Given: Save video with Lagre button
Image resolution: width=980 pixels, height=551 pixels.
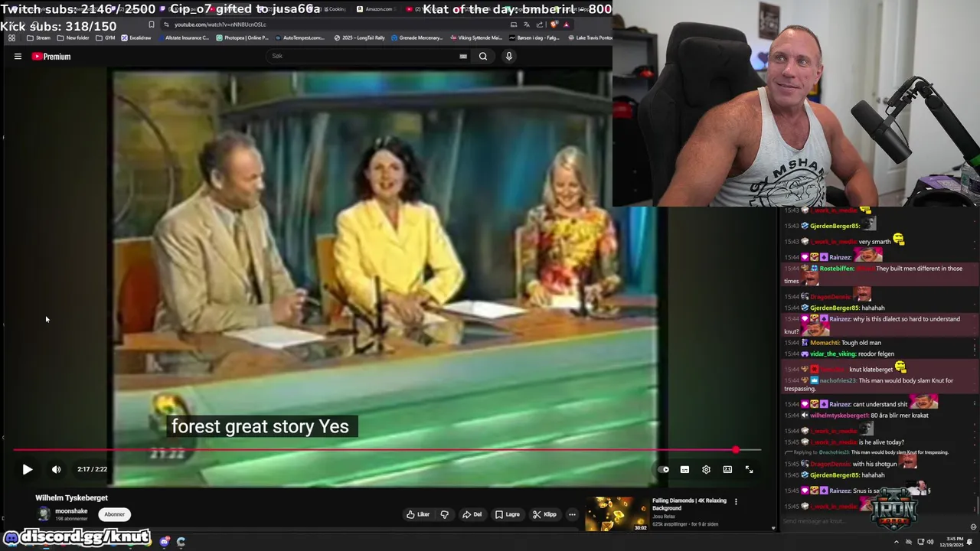Looking at the screenshot, I should click(507, 514).
